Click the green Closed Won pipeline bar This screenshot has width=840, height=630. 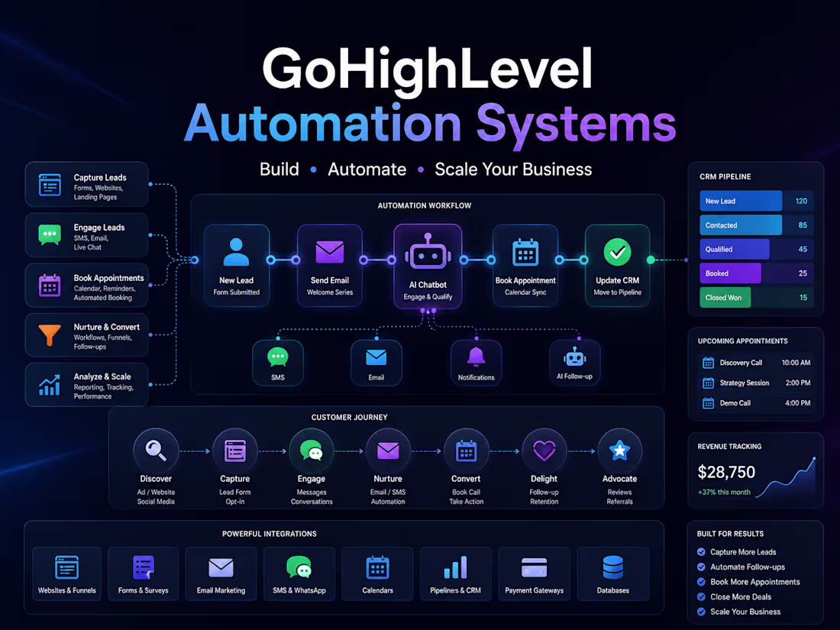pos(725,297)
